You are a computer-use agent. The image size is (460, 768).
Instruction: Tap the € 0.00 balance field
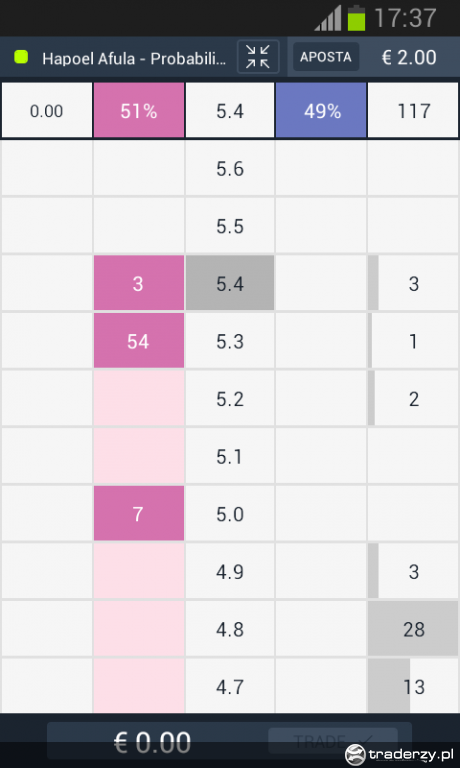pos(153,742)
